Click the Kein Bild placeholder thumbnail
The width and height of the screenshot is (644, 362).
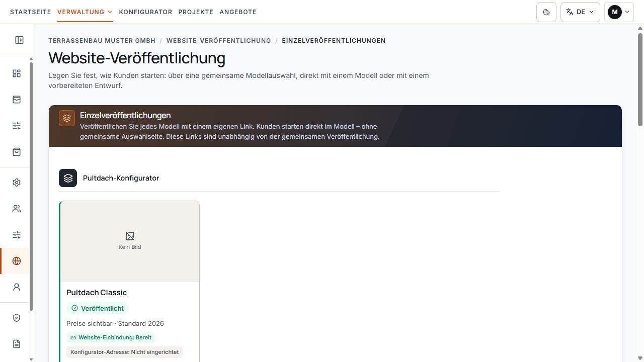[130, 241]
